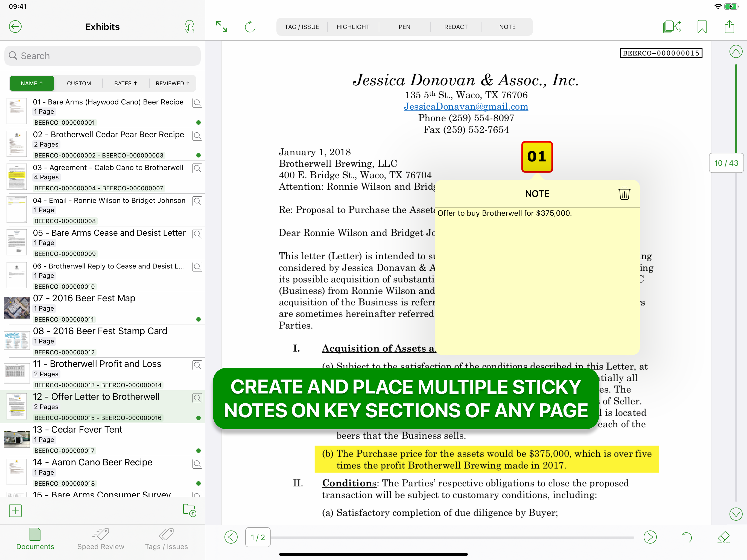This screenshot has height=560, width=747.
Task: Rotate the page with the circular arrow icon
Action: pos(250,27)
